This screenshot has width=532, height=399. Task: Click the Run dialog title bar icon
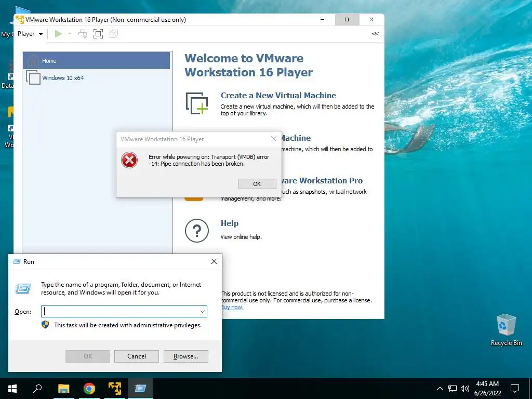pyautogui.click(x=17, y=261)
